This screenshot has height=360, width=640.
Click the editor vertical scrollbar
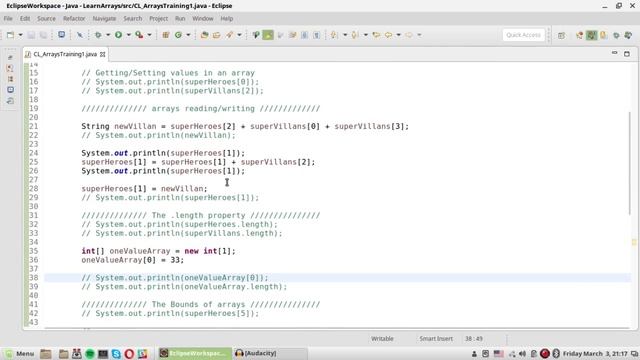629,162
